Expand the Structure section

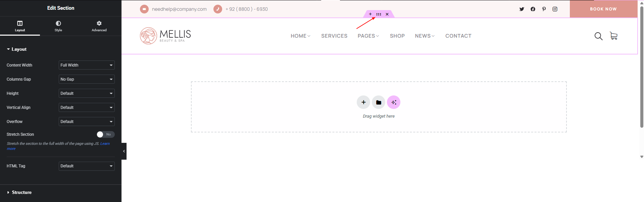tap(19, 192)
